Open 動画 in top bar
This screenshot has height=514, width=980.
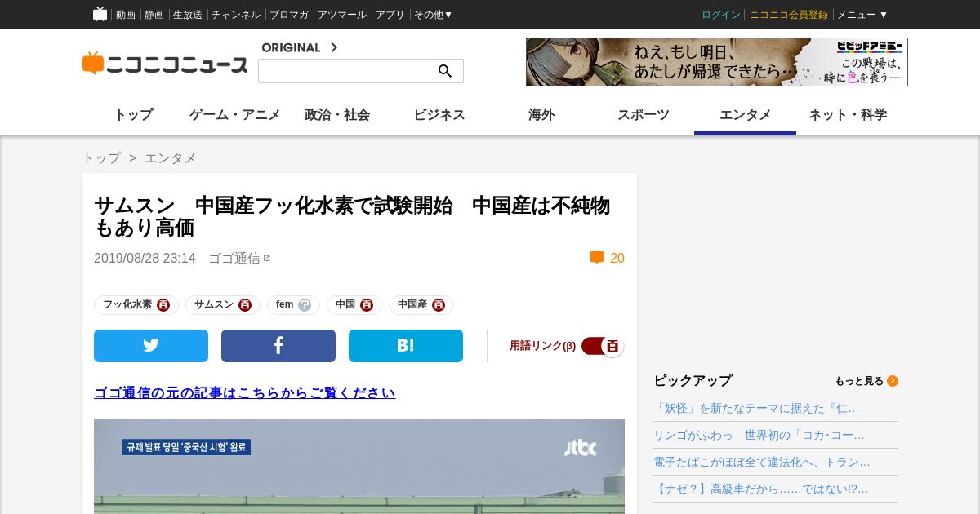pyautogui.click(x=126, y=15)
